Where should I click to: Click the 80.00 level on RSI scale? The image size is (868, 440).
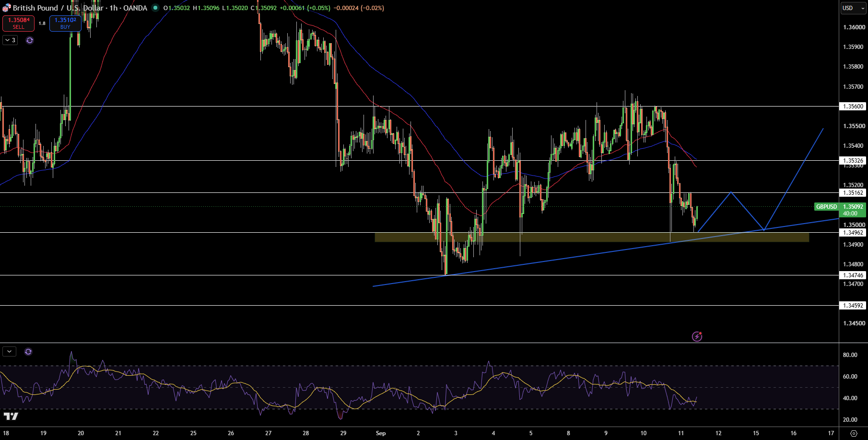point(850,355)
